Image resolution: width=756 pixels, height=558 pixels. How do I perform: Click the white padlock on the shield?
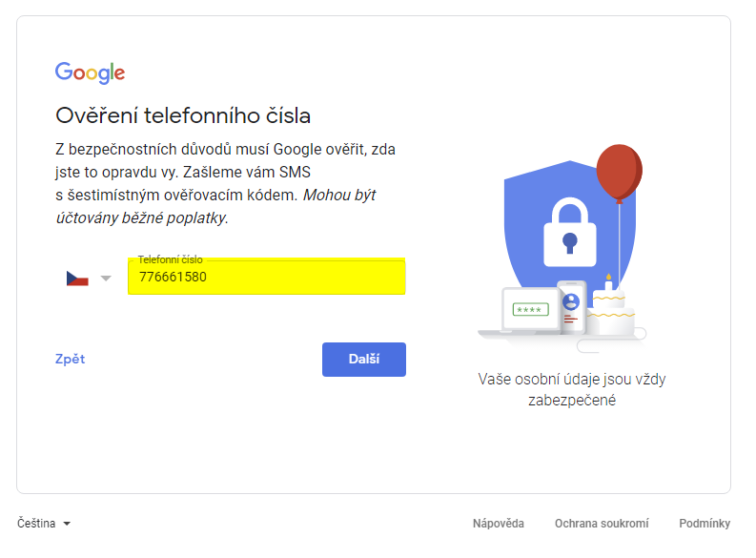[x=570, y=232]
